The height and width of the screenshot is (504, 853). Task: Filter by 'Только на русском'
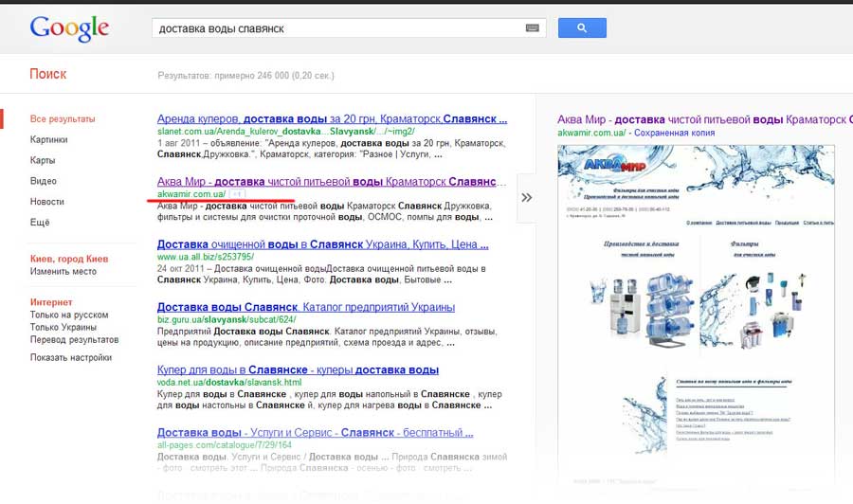[69, 315]
